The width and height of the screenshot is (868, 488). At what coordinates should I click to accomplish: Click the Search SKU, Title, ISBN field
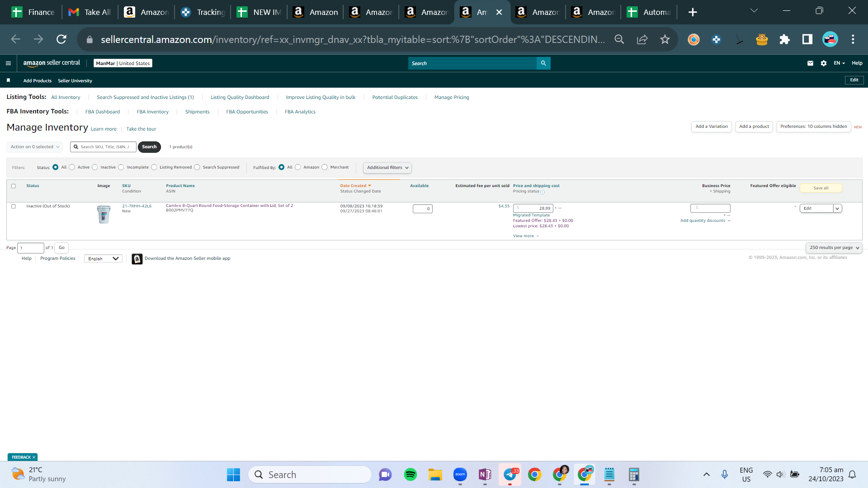coord(104,147)
